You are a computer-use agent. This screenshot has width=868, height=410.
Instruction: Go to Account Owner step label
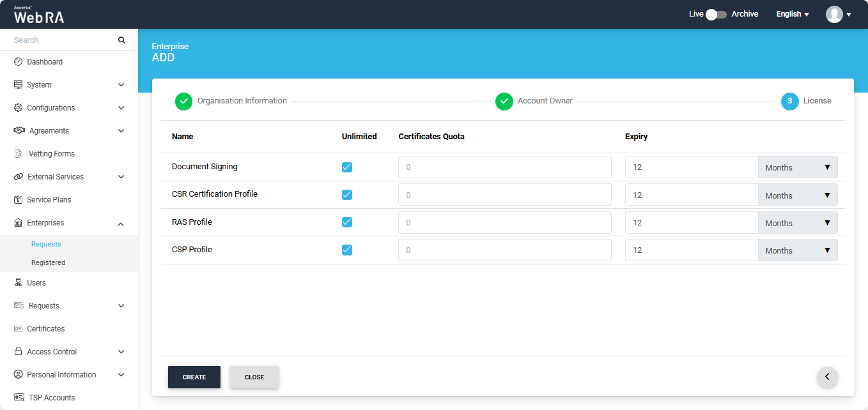[x=545, y=101]
